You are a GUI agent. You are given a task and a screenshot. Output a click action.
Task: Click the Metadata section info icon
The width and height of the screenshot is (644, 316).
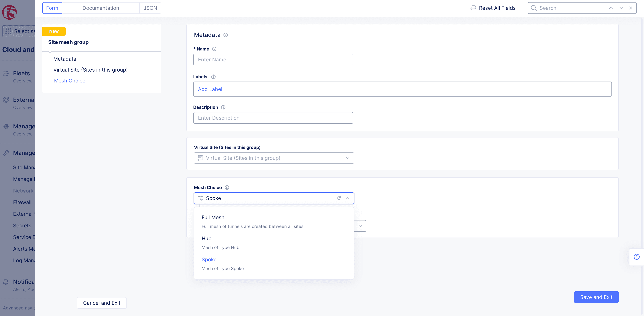click(225, 35)
